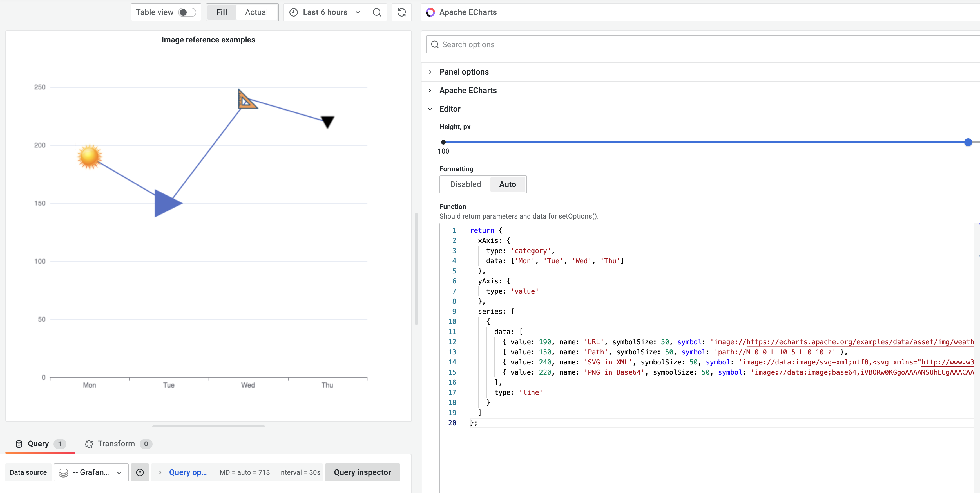
Task: Click the search magnifier icon in options panel
Action: (435, 44)
